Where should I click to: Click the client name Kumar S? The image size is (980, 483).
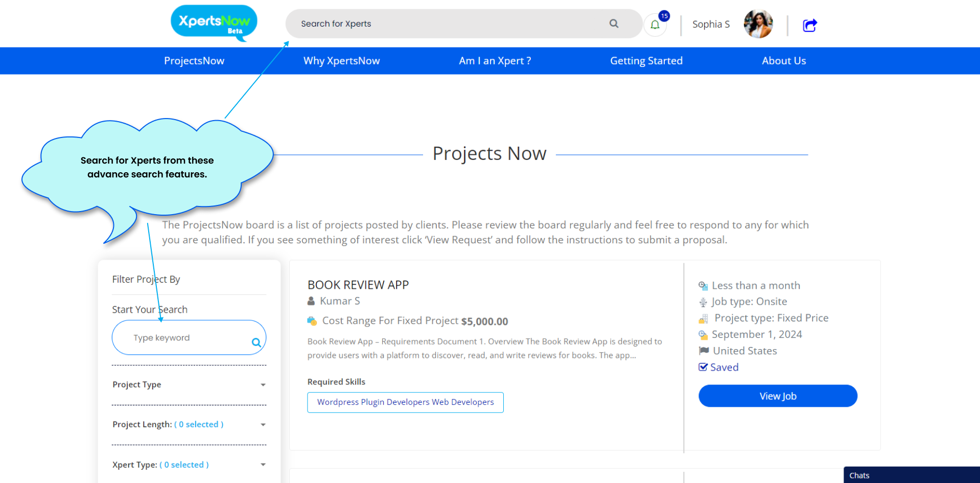pyautogui.click(x=340, y=301)
